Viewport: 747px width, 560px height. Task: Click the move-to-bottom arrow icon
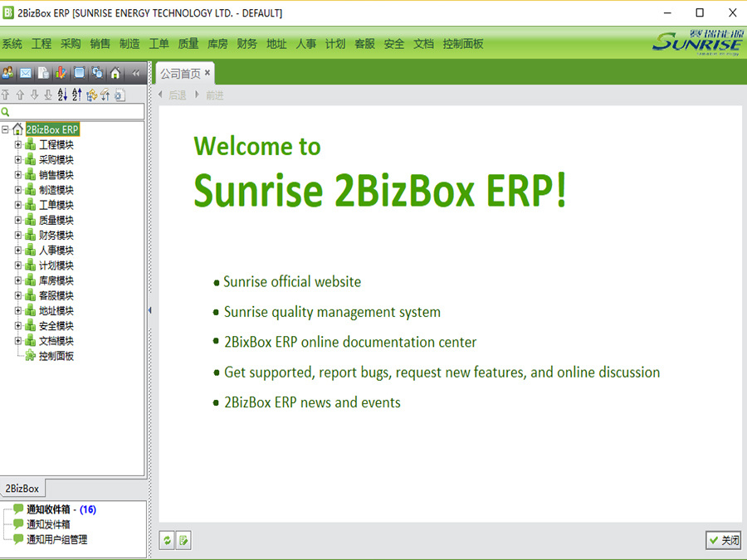[x=48, y=95]
